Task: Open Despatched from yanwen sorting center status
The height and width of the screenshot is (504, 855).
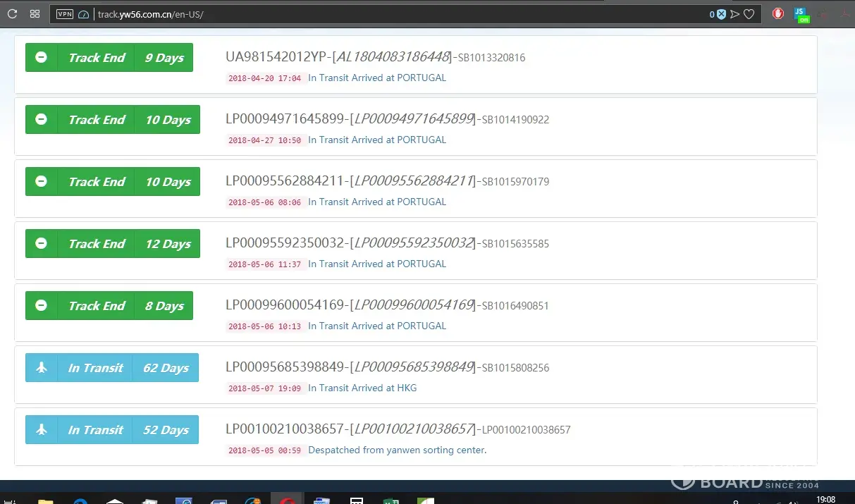Action: pyautogui.click(x=397, y=450)
